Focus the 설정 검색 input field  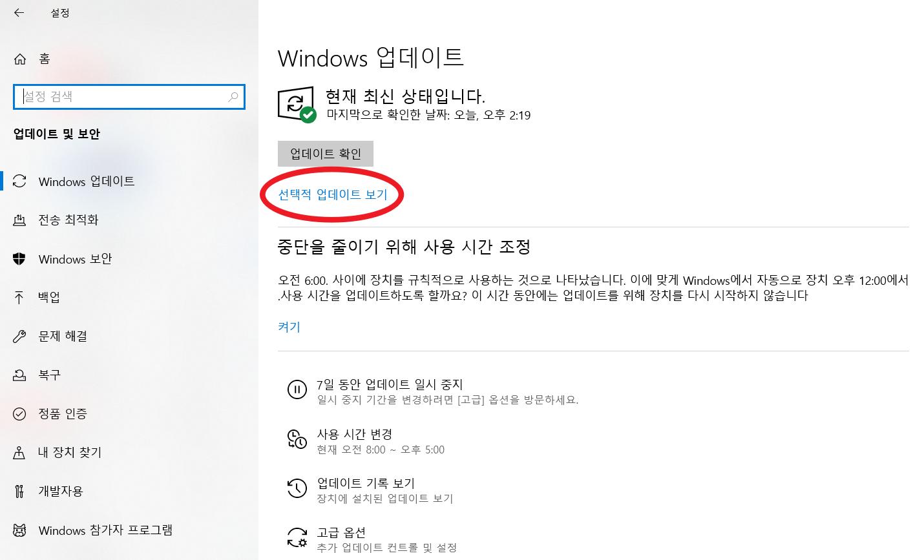tap(129, 97)
